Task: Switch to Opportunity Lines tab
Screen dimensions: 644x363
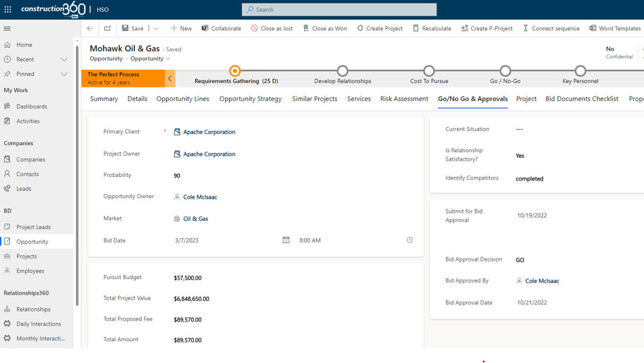Action: pos(183,99)
